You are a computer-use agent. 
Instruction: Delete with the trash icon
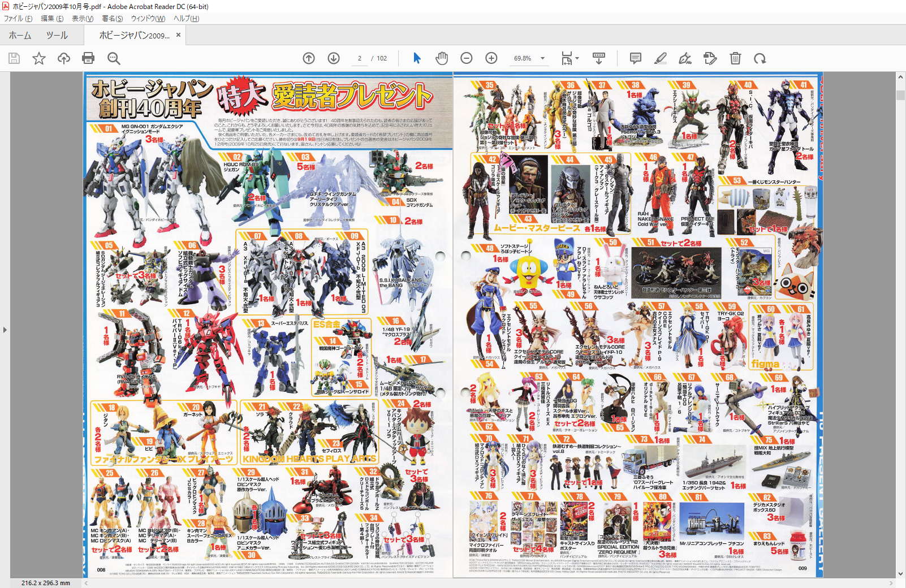735,58
